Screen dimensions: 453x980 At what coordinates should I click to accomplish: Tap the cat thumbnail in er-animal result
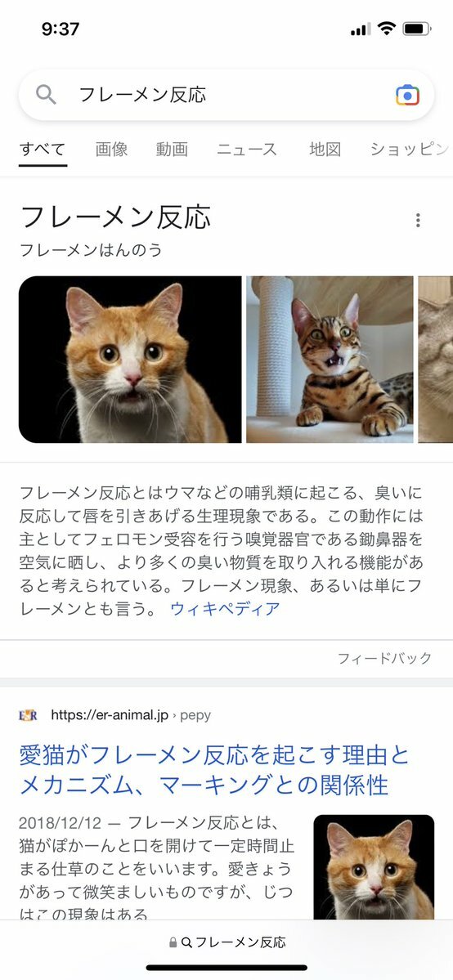coord(374,867)
